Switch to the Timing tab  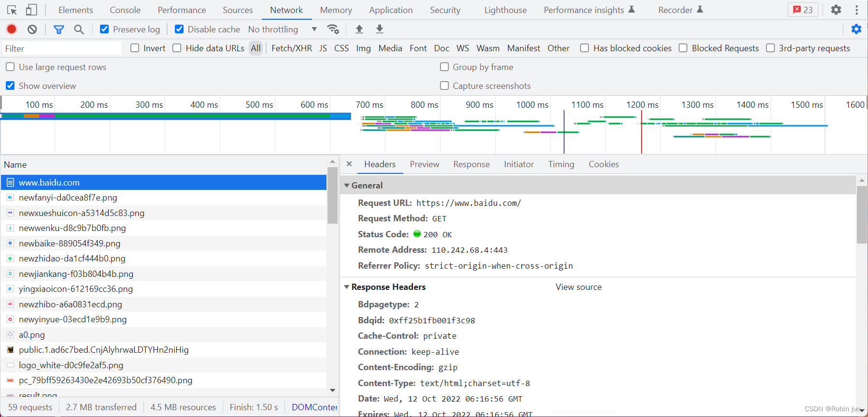pyautogui.click(x=561, y=164)
